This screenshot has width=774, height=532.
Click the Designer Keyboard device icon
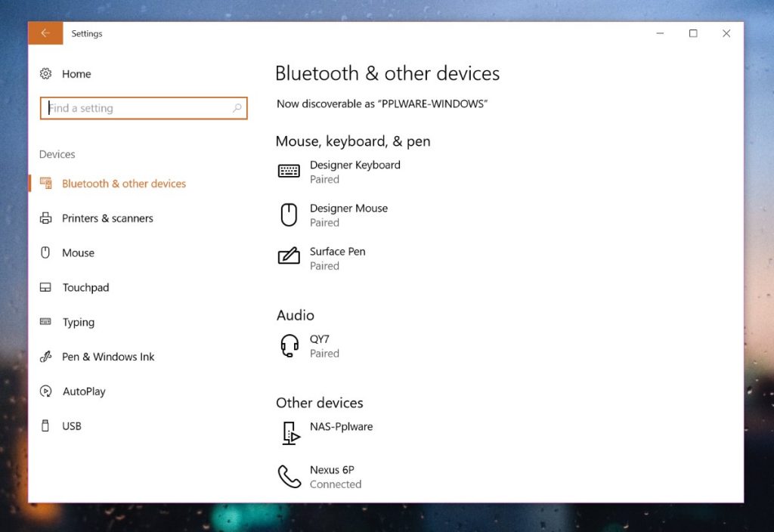coord(289,171)
